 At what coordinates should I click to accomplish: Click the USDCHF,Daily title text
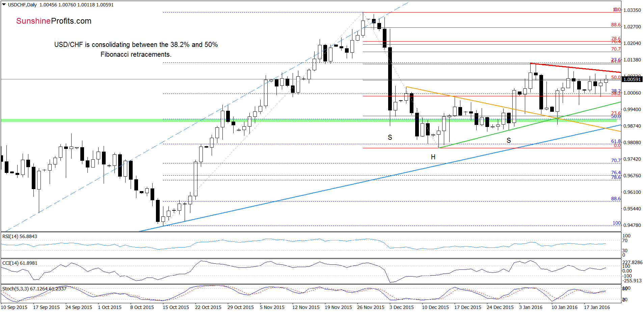[x=22, y=5]
